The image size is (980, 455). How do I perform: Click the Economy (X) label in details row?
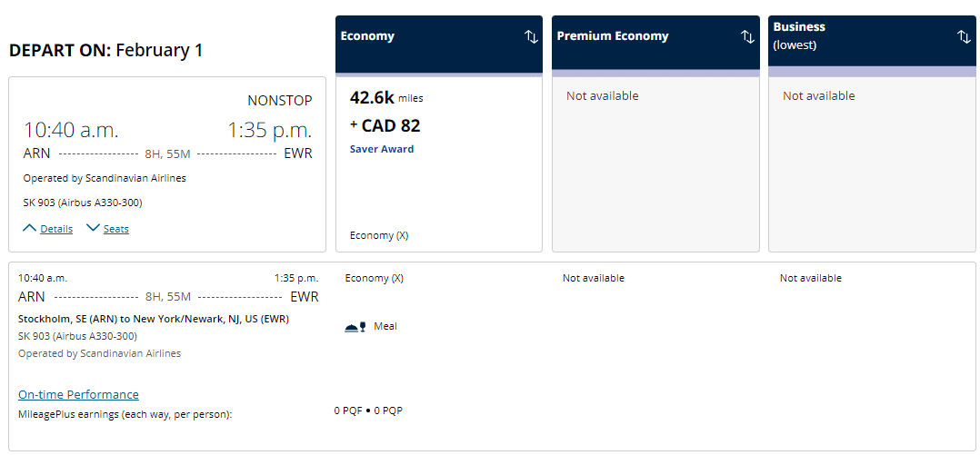point(374,278)
